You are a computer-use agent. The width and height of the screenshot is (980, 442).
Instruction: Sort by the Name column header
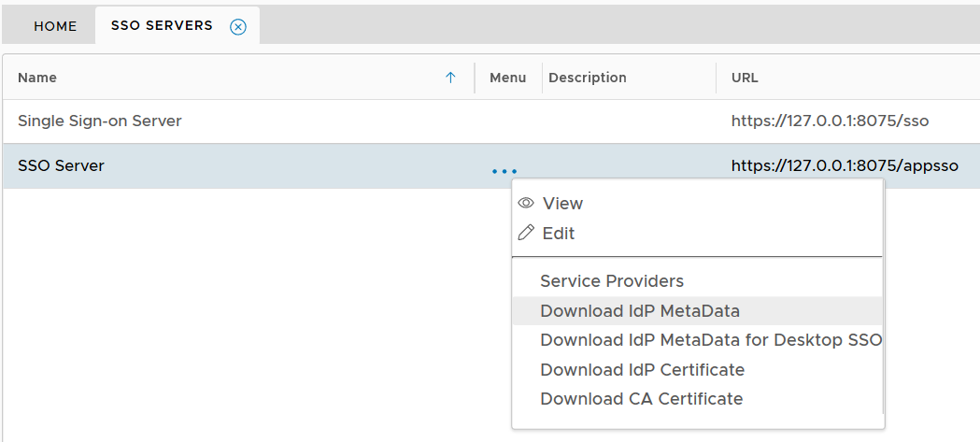click(x=37, y=78)
